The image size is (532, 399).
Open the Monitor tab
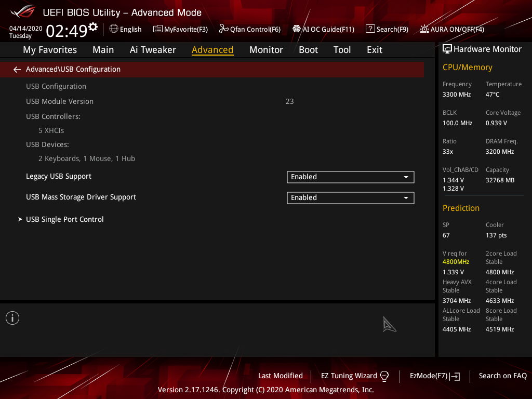tap(266, 50)
